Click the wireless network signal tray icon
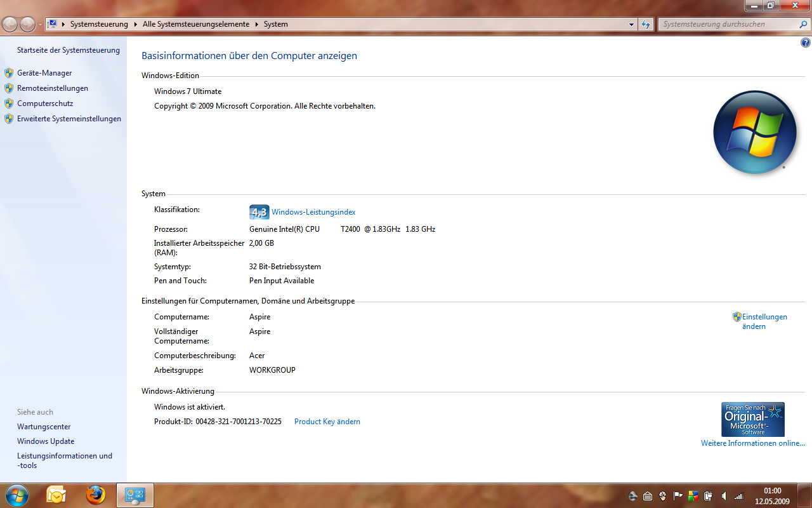812x508 pixels. (x=739, y=496)
